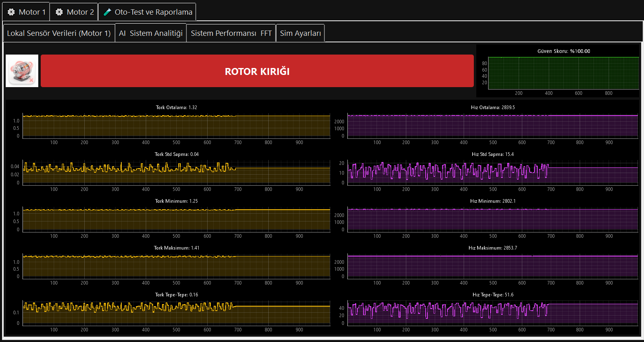Viewport: 644px width, 342px height.
Task: Click the Hız Std Sapma chart
Action: (493, 173)
